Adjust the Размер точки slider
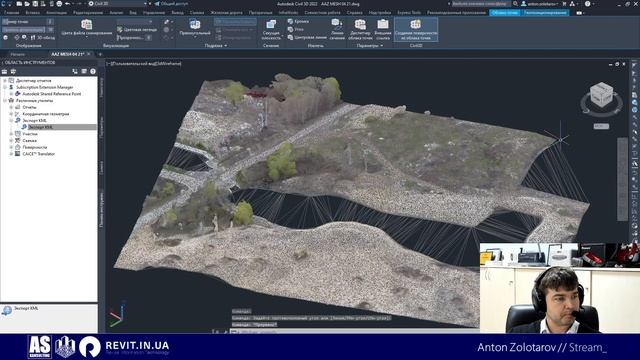Viewport: 640px width, 360px height. pyautogui.click(x=28, y=22)
